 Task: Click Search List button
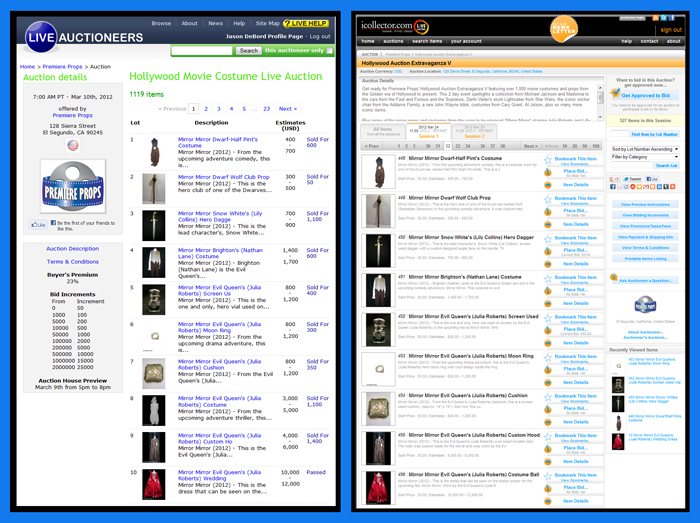coord(667,166)
